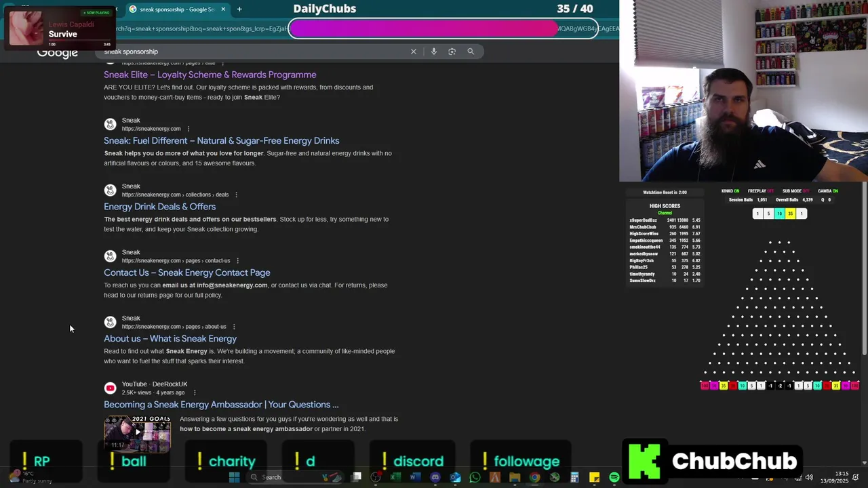Screen dimensions: 868x488
Task: Click 'HighScoreWins' in the high scores list
Action: click(644, 234)
